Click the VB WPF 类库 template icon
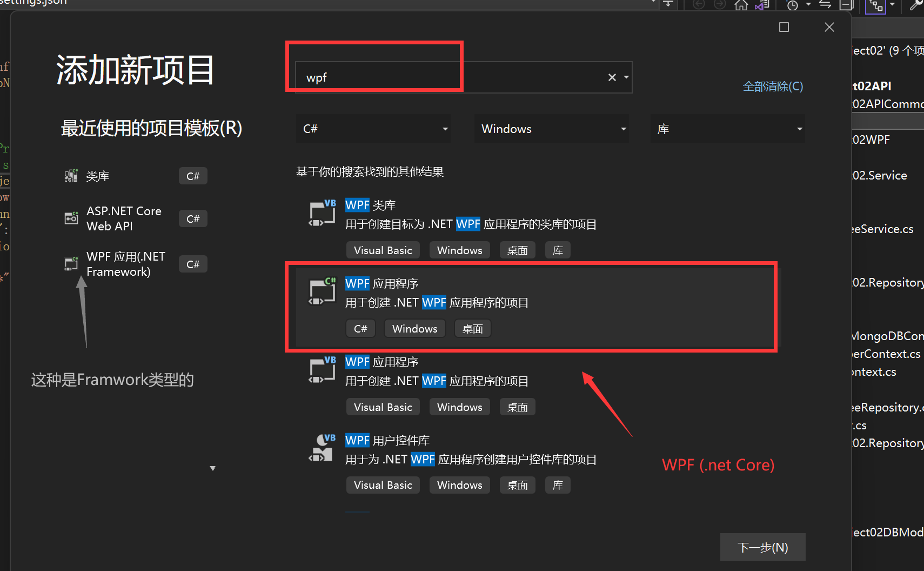 (x=322, y=213)
